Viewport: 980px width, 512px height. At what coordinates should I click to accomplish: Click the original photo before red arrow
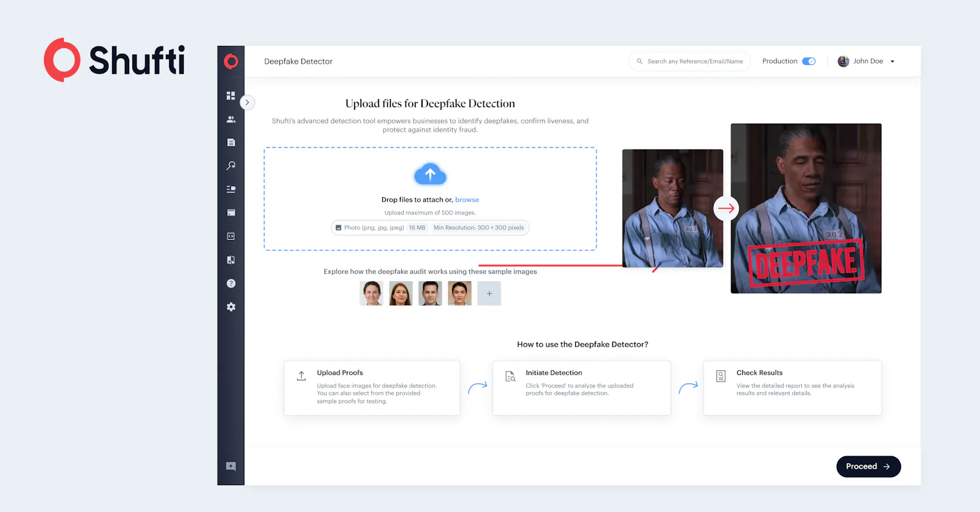pyautogui.click(x=673, y=208)
